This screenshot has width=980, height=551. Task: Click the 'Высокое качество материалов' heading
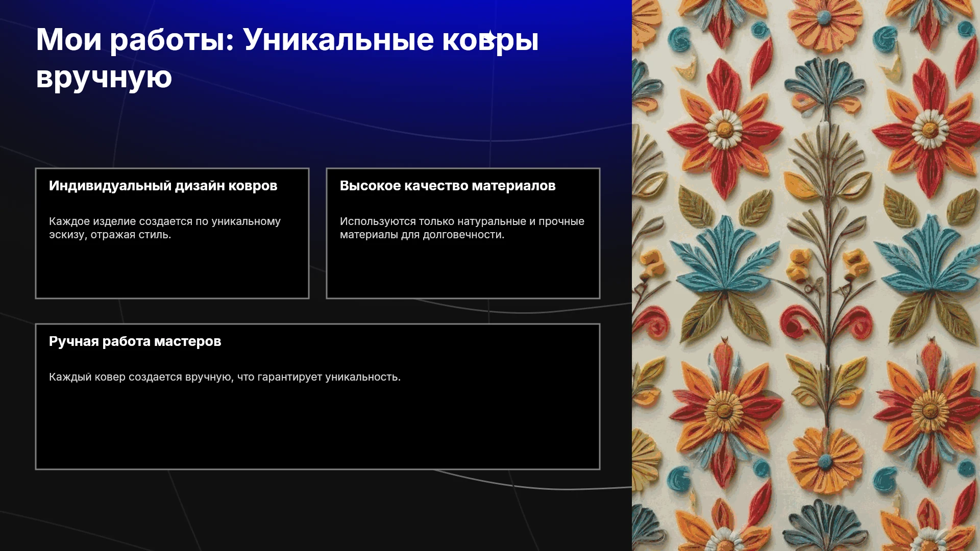coord(448,186)
